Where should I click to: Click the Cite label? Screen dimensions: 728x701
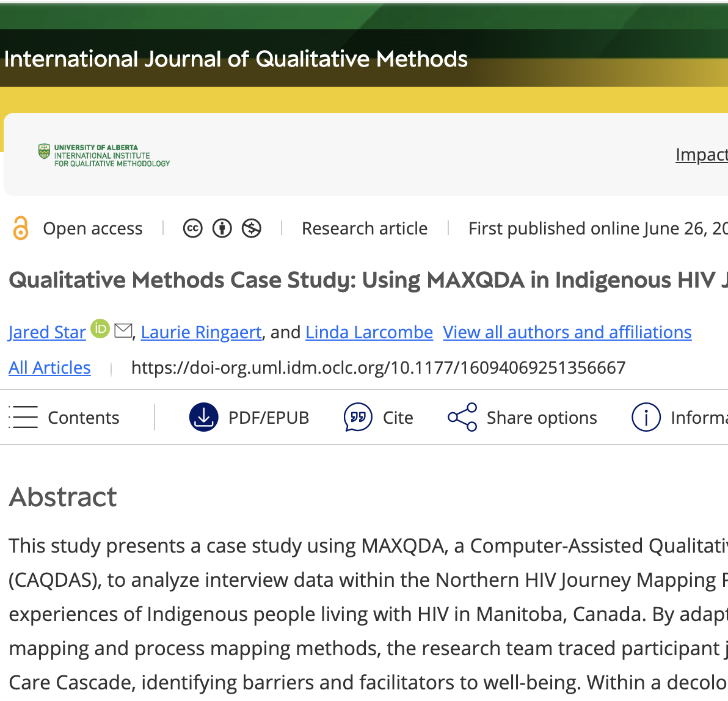398,418
